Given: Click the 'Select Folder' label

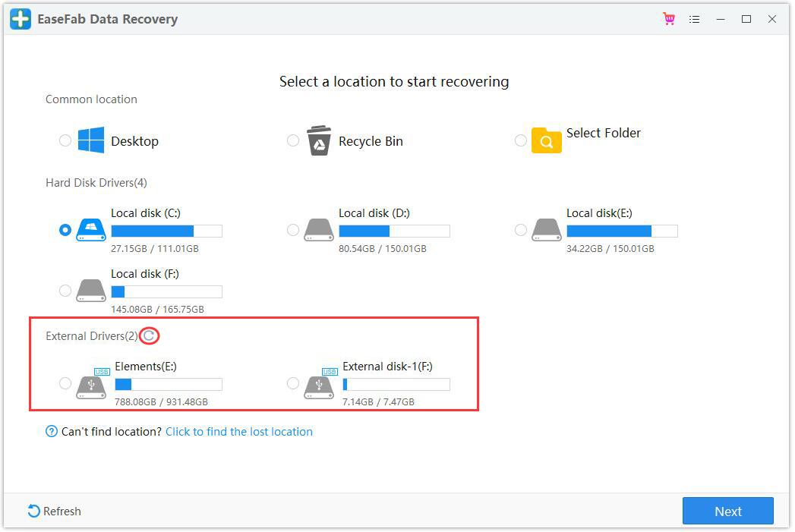Looking at the screenshot, I should pyautogui.click(x=604, y=133).
